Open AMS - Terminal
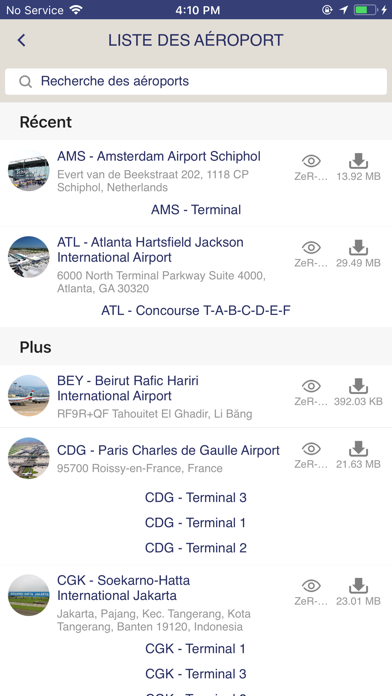 (x=196, y=210)
